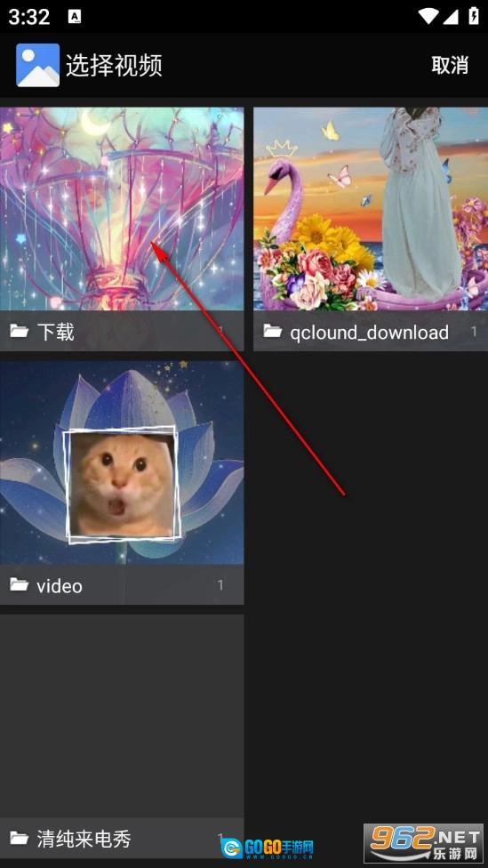Tap the item count on video folder

pyautogui.click(x=220, y=585)
